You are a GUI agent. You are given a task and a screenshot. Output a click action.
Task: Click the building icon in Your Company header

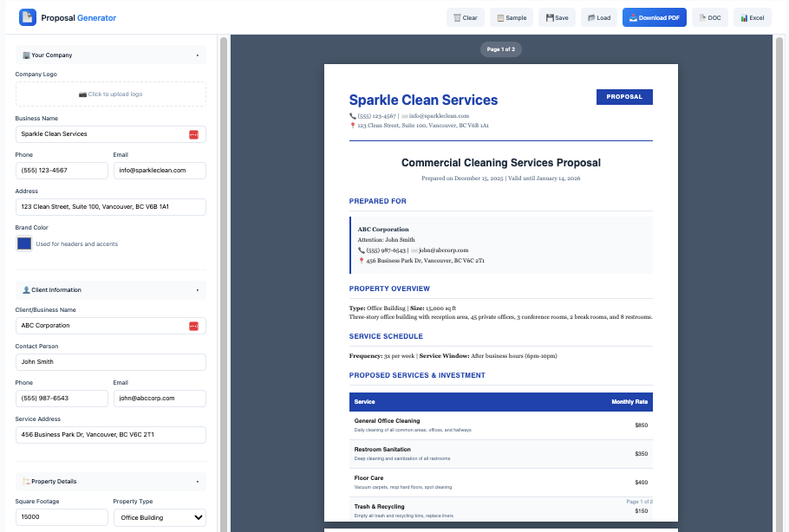click(26, 55)
